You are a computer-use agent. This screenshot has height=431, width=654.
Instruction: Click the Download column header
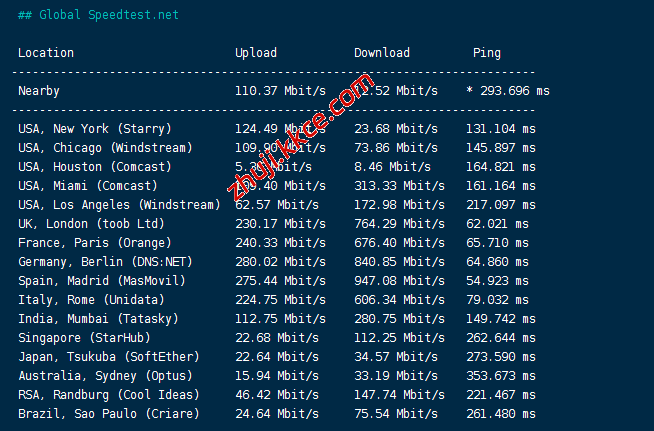click(x=382, y=53)
